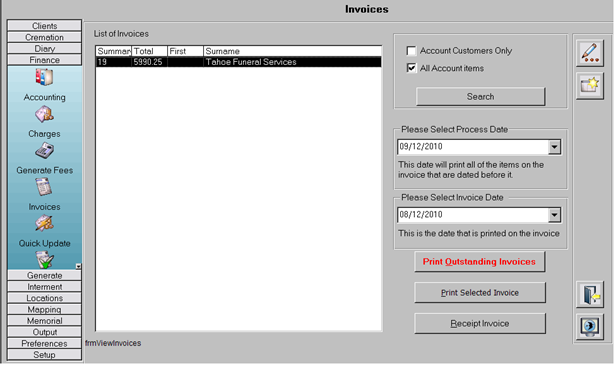Open the Accounting icon in Finance panel
Viewport: 616px width, 366px height.
44,77
